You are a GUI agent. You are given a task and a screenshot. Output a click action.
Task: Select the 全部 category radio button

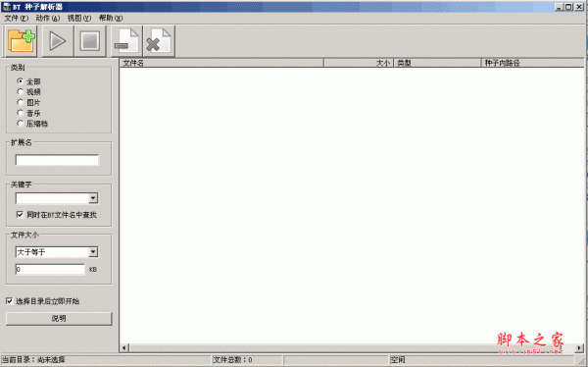coord(21,81)
